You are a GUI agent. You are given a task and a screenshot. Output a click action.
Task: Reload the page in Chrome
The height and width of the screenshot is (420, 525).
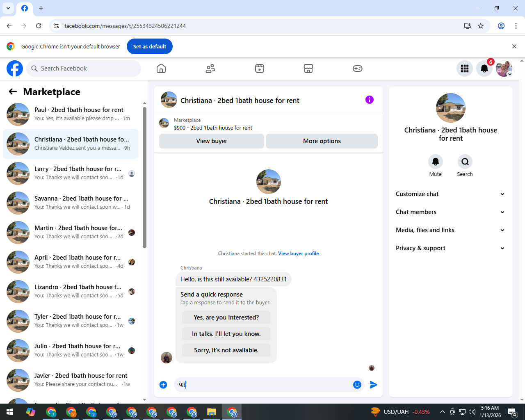39,26
